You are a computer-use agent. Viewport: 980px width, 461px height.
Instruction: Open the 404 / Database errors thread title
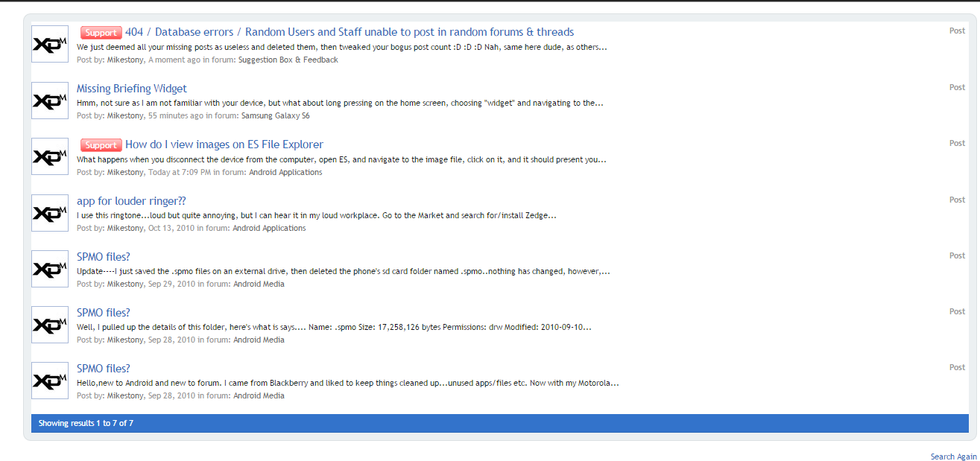tap(349, 32)
